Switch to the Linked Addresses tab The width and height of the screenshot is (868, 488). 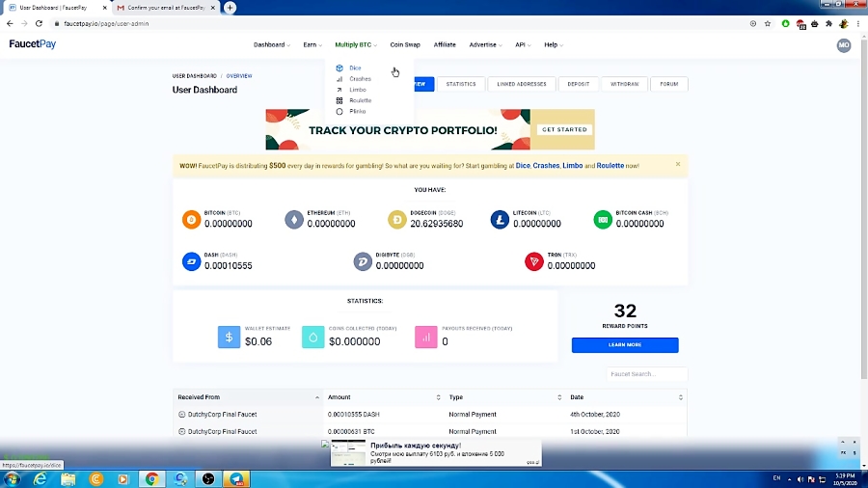pyautogui.click(x=522, y=84)
